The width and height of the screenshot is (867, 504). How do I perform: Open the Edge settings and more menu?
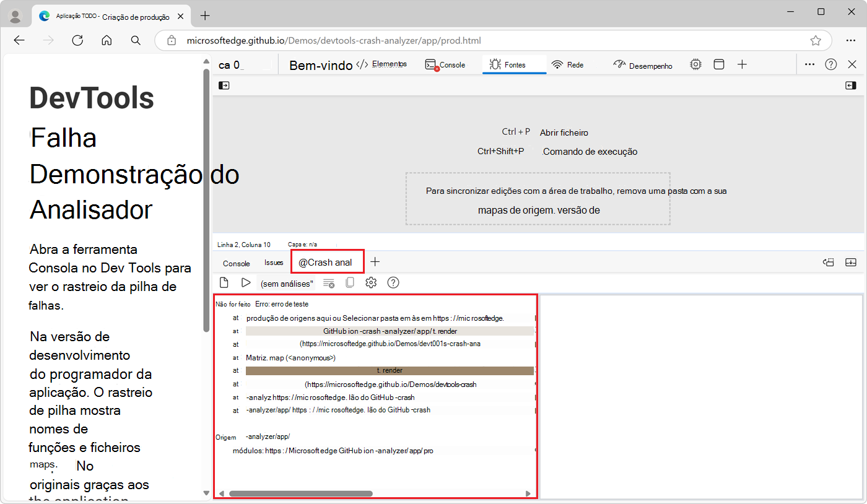tap(852, 40)
